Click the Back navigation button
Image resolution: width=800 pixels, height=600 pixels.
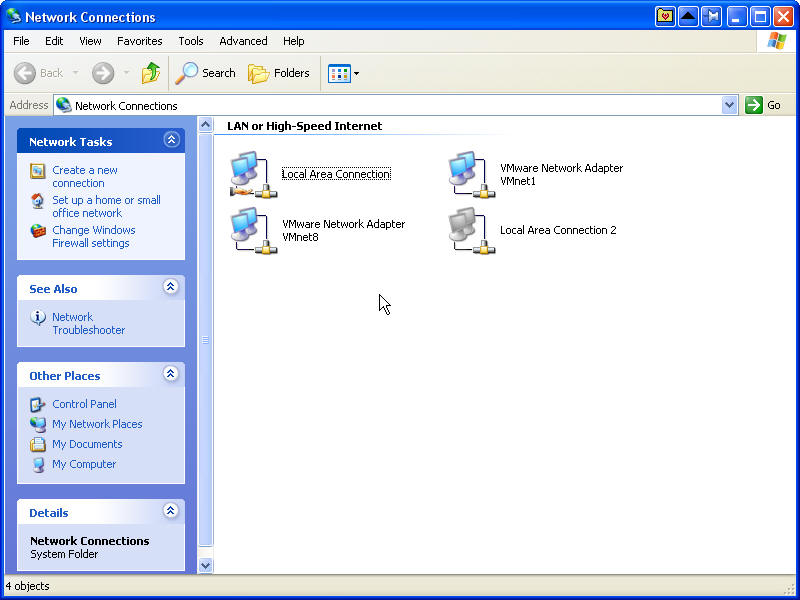click(40, 73)
